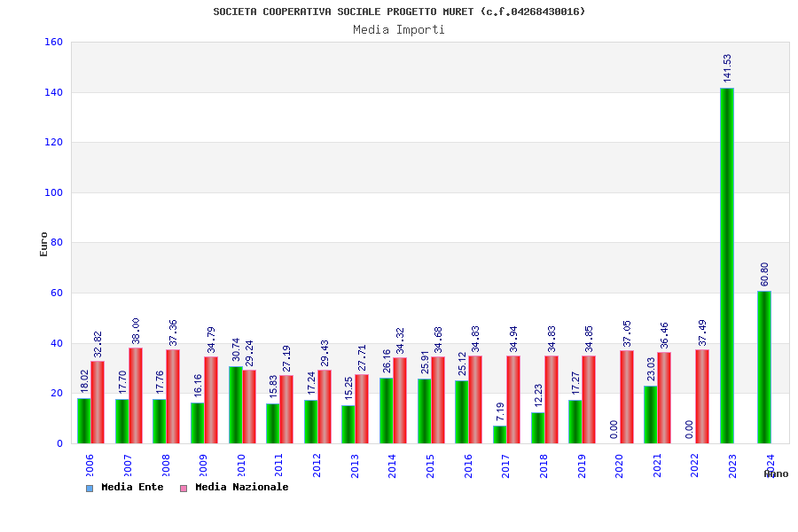Click the 2011 year axis label
The width and height of the screenshot is (798, 532).
click(279, 465)
